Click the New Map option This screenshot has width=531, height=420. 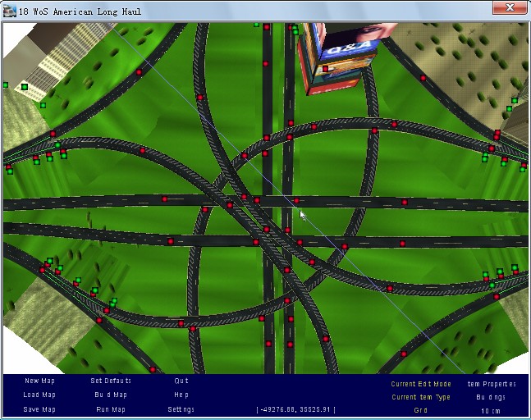click(x=39, y=381)
